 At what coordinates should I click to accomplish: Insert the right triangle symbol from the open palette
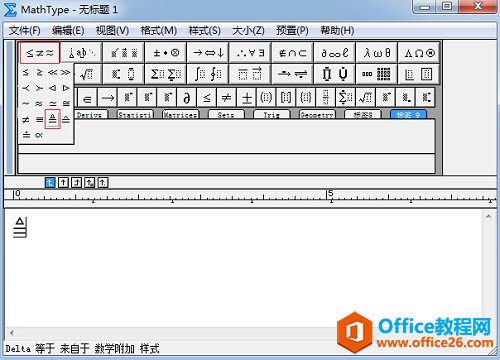(66, 88)
